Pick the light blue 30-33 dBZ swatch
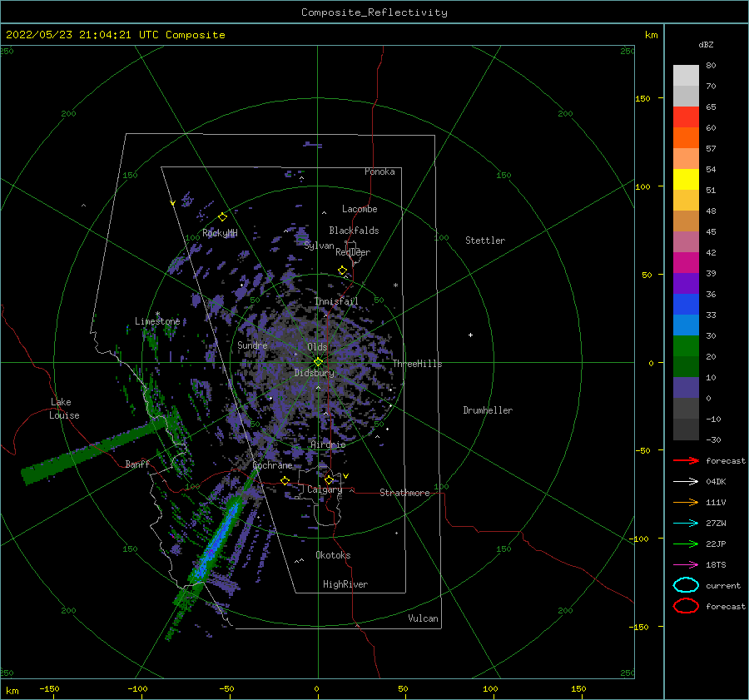749x700 pixels. pos(686,325)
